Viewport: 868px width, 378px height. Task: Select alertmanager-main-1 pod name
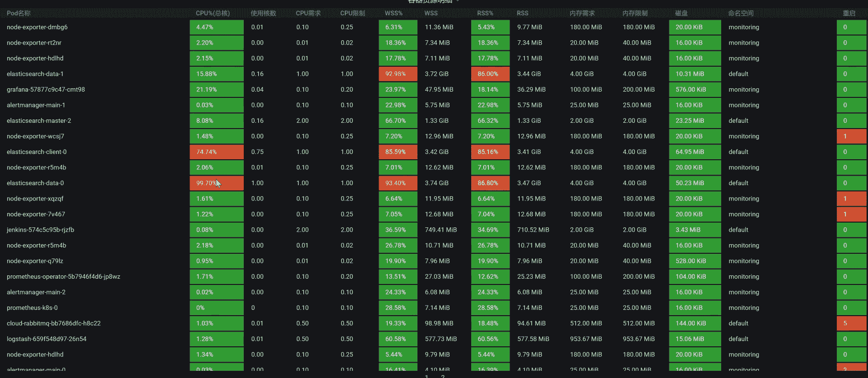pos(36,105)
